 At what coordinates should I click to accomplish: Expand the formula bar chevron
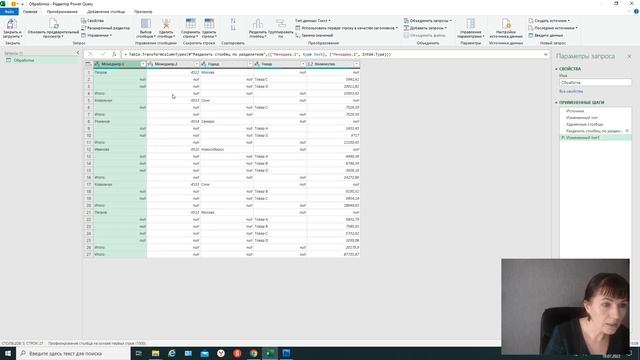click(545, 54)
